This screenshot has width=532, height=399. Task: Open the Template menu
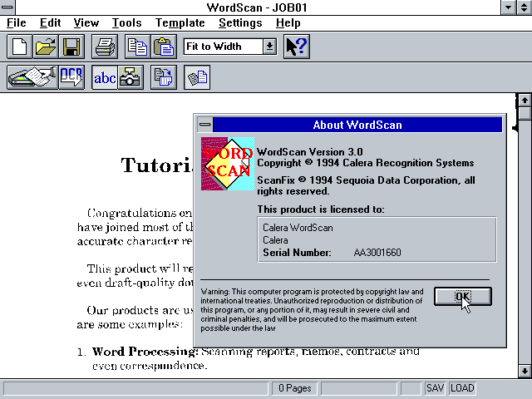(180, 22)
